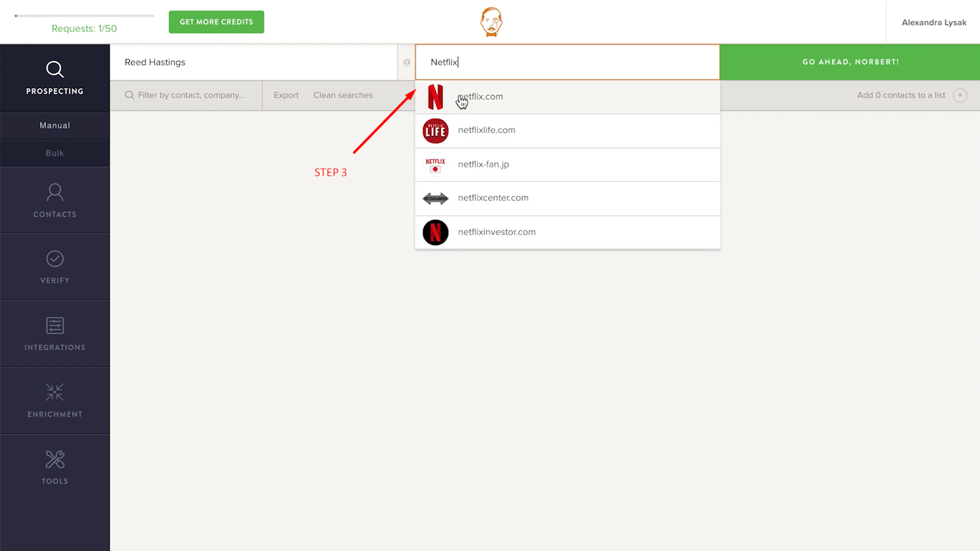Go to the INTEGRATIONS section label

pos(55,347)
